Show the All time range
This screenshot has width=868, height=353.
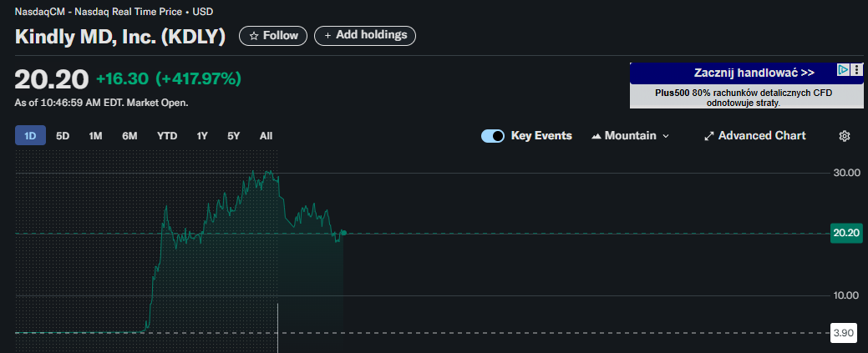[266, 136]
